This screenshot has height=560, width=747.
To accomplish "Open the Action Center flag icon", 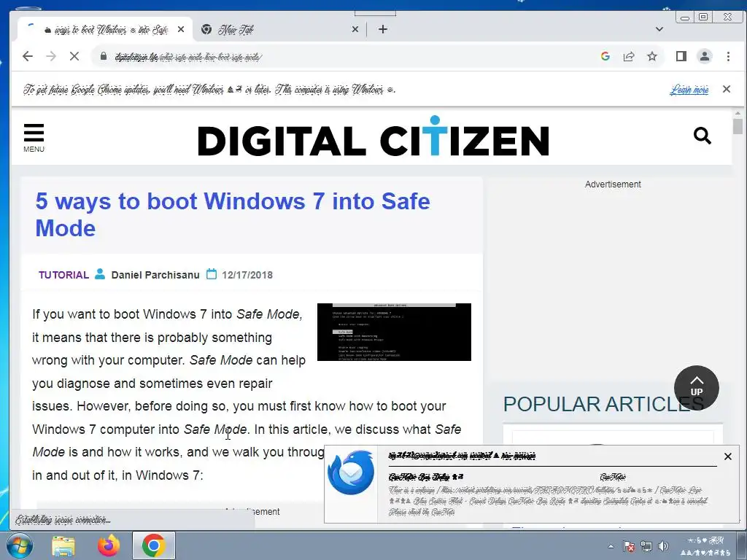I will tap(628, 546).
